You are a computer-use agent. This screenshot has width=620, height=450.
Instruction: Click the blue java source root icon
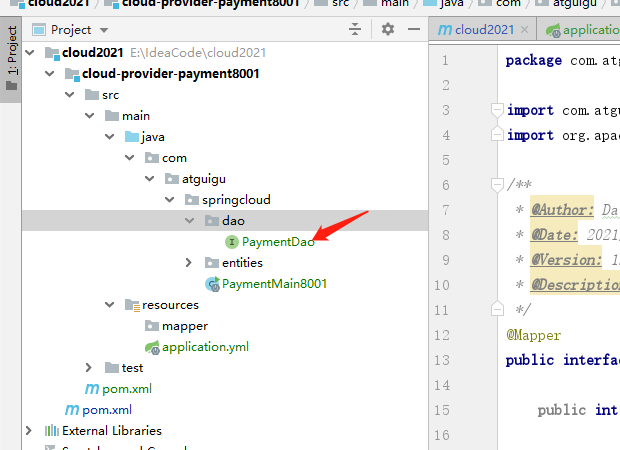[132, 137]
